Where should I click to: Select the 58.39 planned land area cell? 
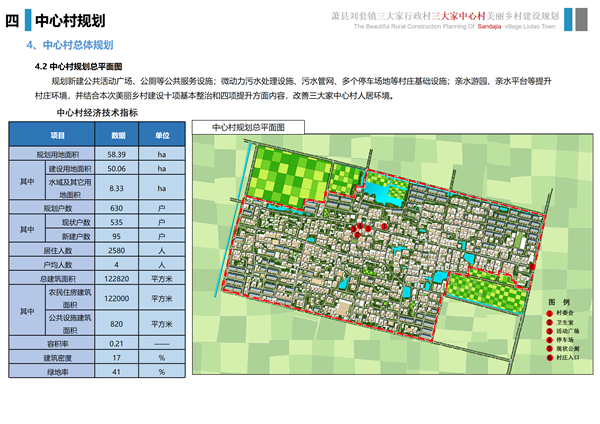point(118,155)
